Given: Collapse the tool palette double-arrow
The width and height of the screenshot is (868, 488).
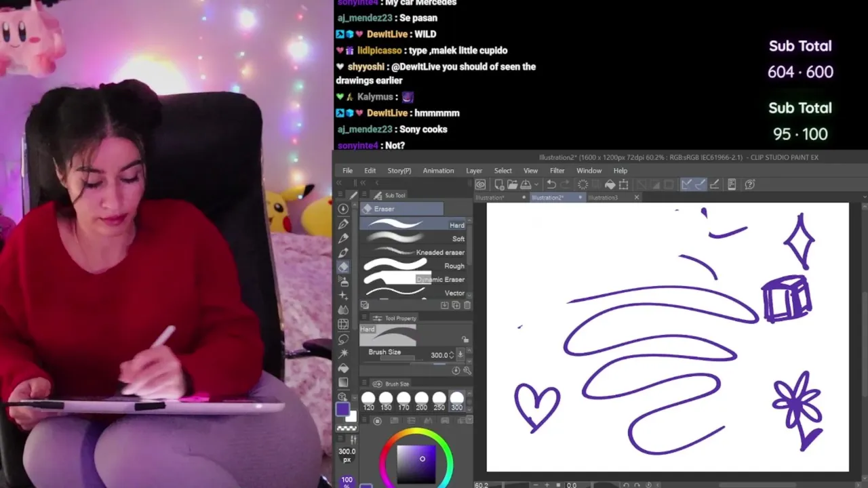Looking at the screenshot, I should [x=338, y=183].
